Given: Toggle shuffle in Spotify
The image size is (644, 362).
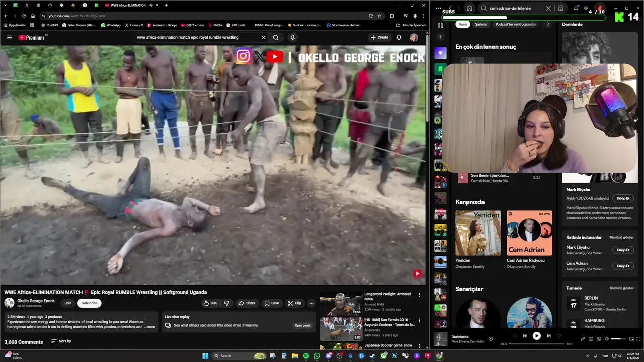Looking at the screenshot, I should point(514,336).
